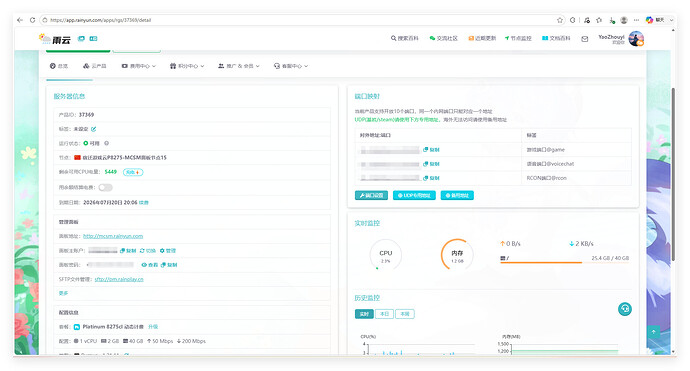Image resolution: width=690 pixels, height=371 pixels.
Task: Click the memory usage circular gauge
Action: coord(457,255)
